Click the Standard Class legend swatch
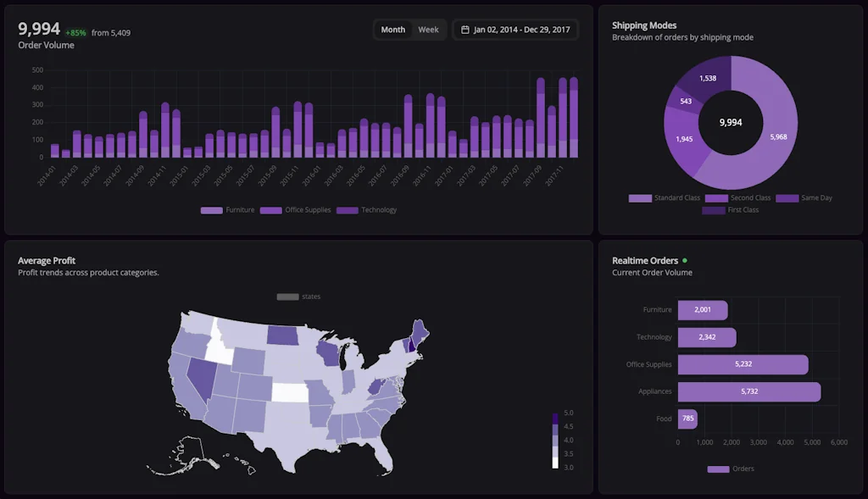 pyautogui.click(x=640, y=198)
